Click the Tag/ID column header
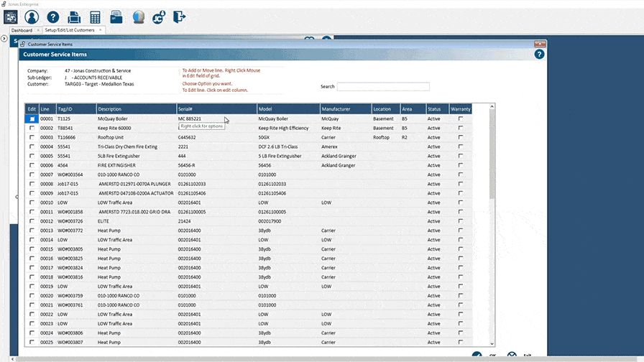 pyautogui.click(x=76, y=109)
